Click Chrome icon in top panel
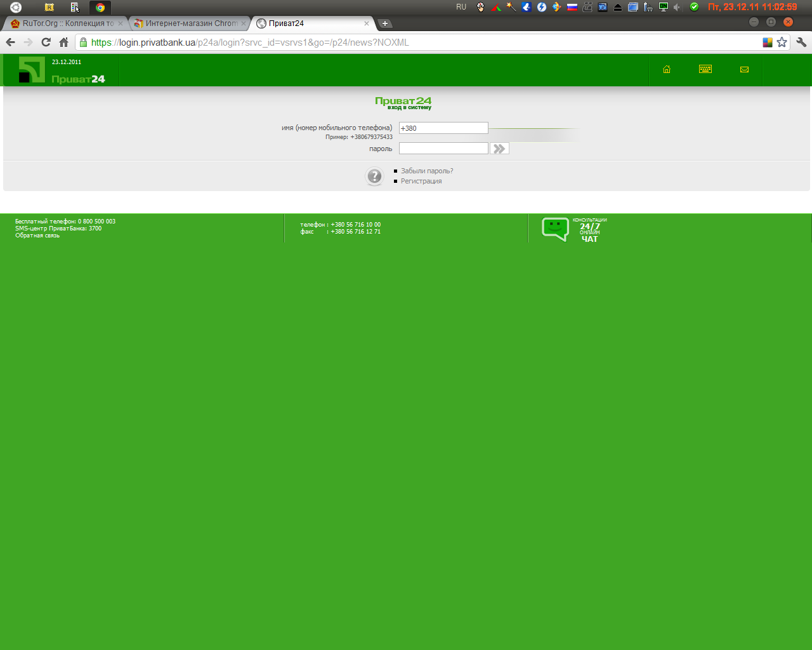 coord(100,8)
